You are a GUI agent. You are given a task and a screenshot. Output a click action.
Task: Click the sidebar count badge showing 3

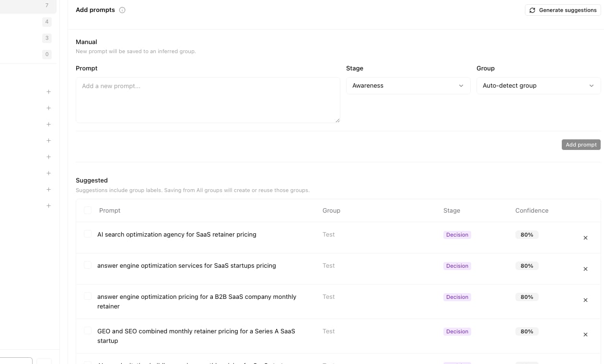[x=47, y=38]
